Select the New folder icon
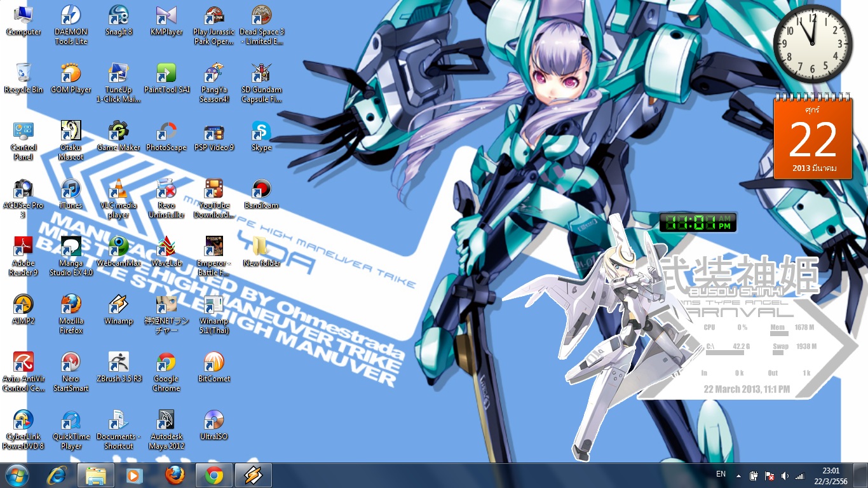Screen dimensions: 868x488 tap(262, 252)
